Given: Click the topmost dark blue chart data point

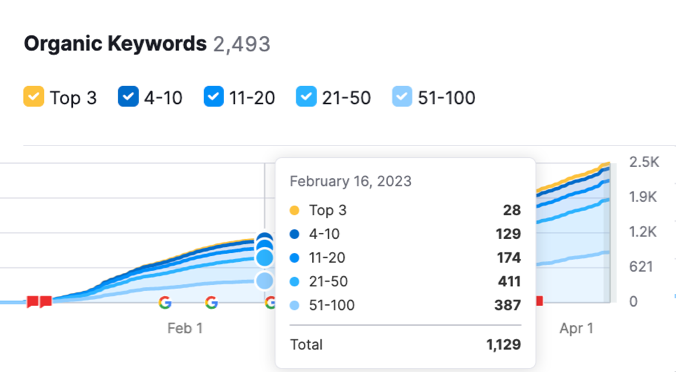Looking at the screenshot, I should [264, 238].
